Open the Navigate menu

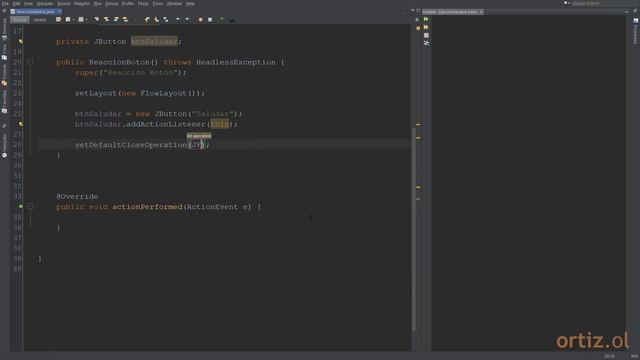click(x=45, y=4)
